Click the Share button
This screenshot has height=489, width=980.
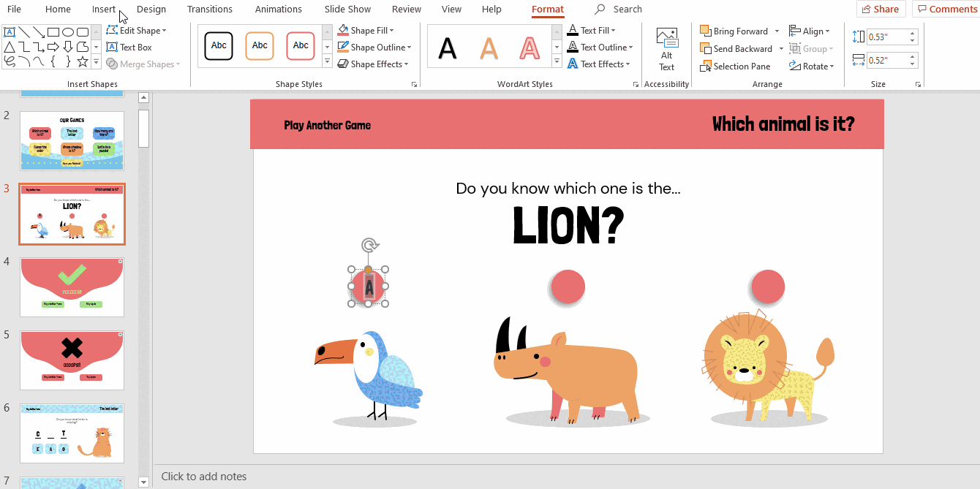tap(881, 10)
